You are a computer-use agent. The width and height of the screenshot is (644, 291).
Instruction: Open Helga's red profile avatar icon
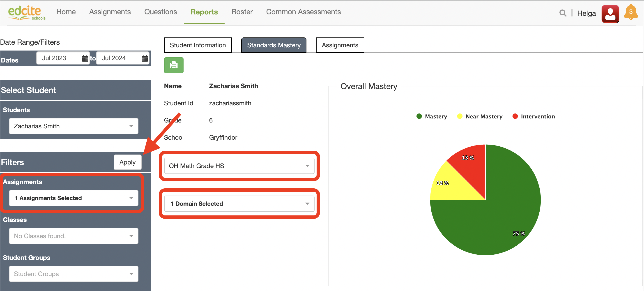[x=610, y=14]
